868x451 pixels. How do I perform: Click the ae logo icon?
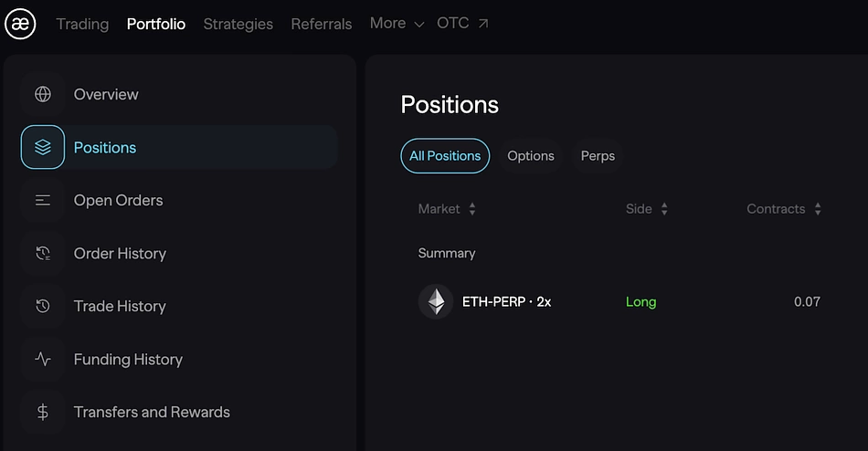[20, 24]
